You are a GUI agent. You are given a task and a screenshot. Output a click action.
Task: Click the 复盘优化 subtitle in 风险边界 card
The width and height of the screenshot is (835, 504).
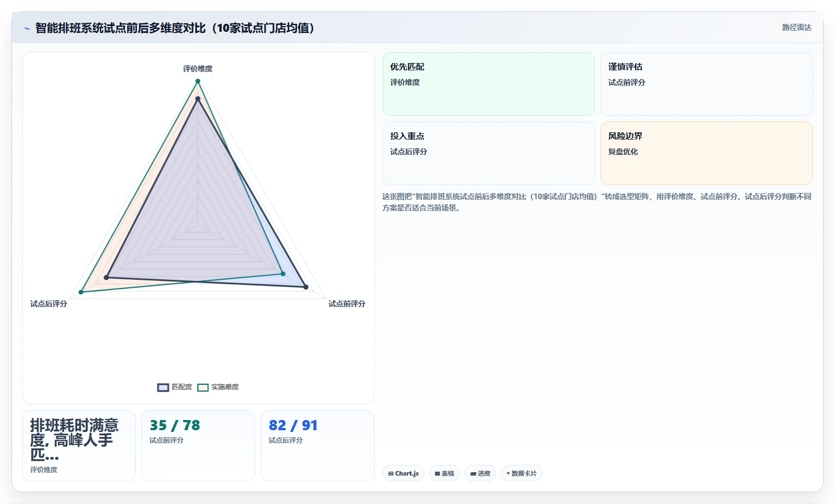click(x=623, y=152)
